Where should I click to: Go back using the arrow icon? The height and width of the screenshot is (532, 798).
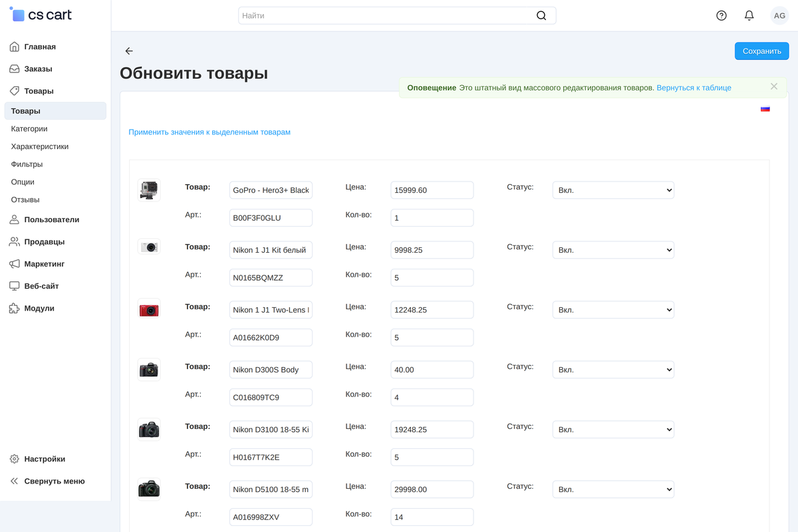(x=129, y=51)
